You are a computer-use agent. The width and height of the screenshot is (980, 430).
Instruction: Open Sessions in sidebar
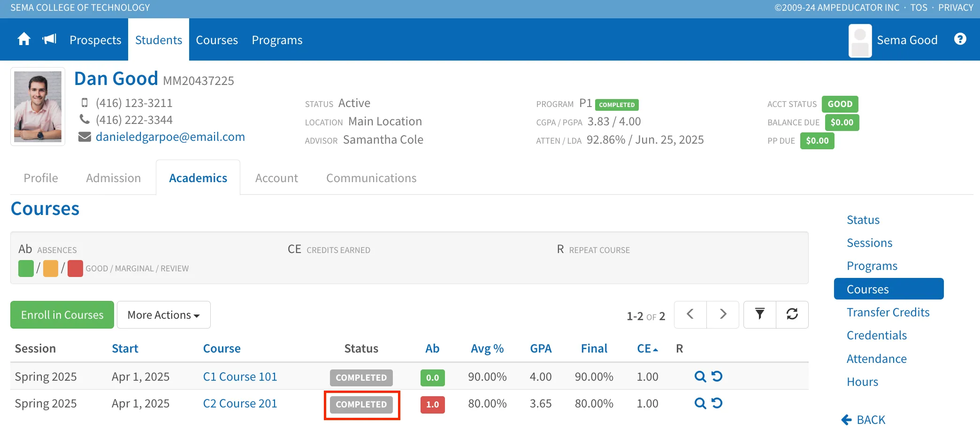tap(869, 243)
